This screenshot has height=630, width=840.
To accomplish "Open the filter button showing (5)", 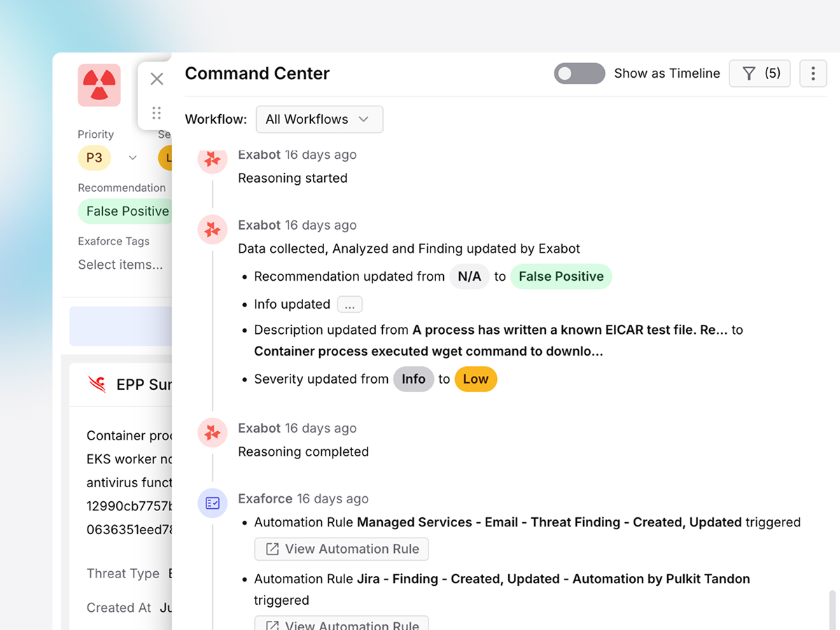I will (x=759, y=73).
